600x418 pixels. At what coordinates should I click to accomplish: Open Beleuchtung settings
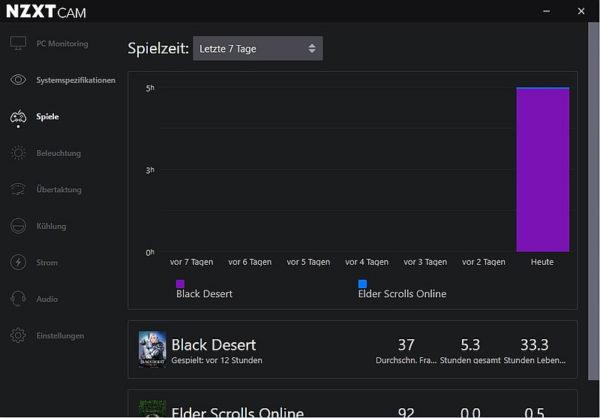(x=59, y=153)
